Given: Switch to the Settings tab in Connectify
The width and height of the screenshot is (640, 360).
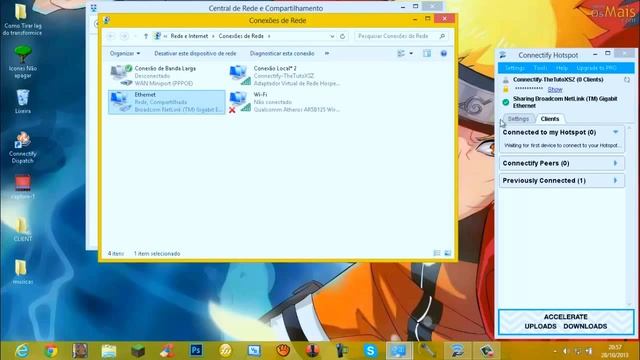Looking at the screenshot, I should coord(518,119).
